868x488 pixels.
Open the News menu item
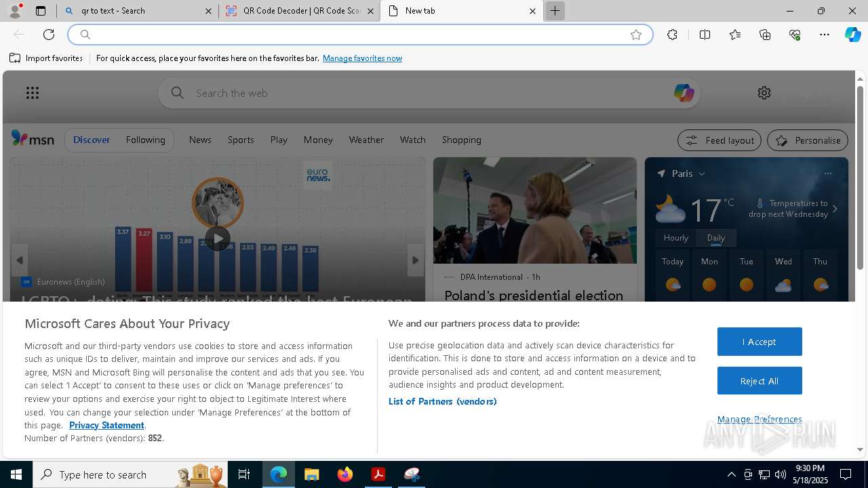pyautogui.click(x=200, y=140)
